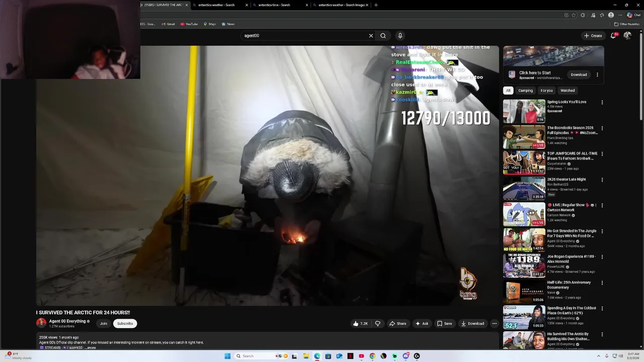Open browser settings ellipsis menu

coord(619,15)
